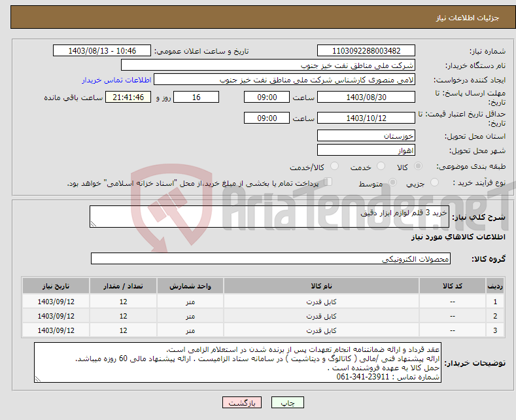Click the remaining days field 16
Viewport: 516px width, 420px height.
point(196,97)
